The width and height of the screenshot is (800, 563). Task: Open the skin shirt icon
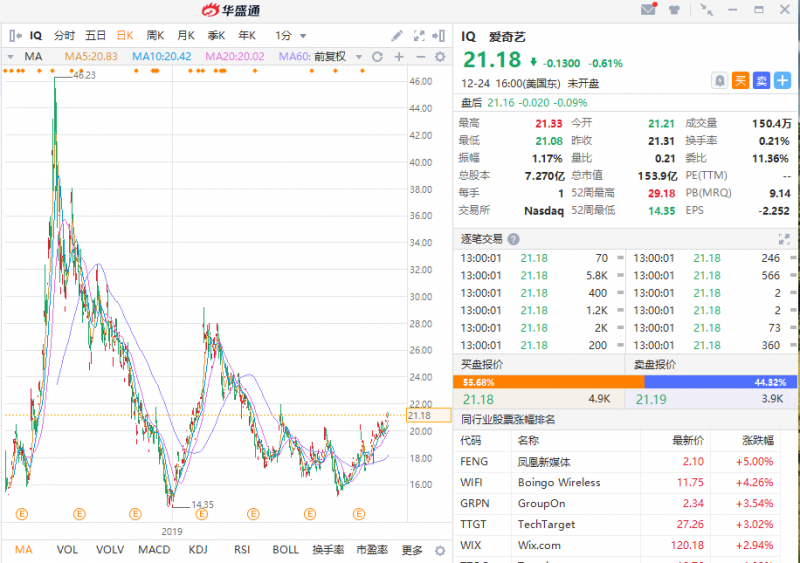coord(674,9)
